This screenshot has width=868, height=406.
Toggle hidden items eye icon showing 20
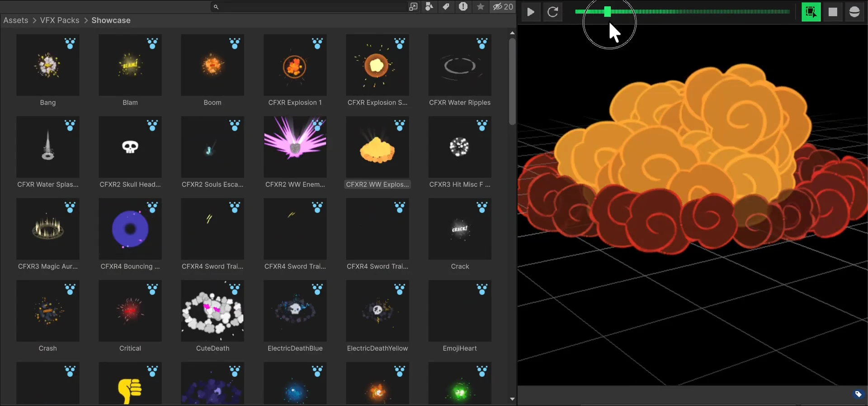point(503,7)
